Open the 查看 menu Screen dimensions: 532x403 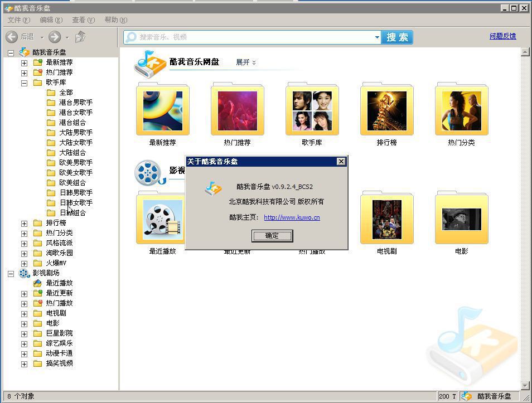click(84, 20)
